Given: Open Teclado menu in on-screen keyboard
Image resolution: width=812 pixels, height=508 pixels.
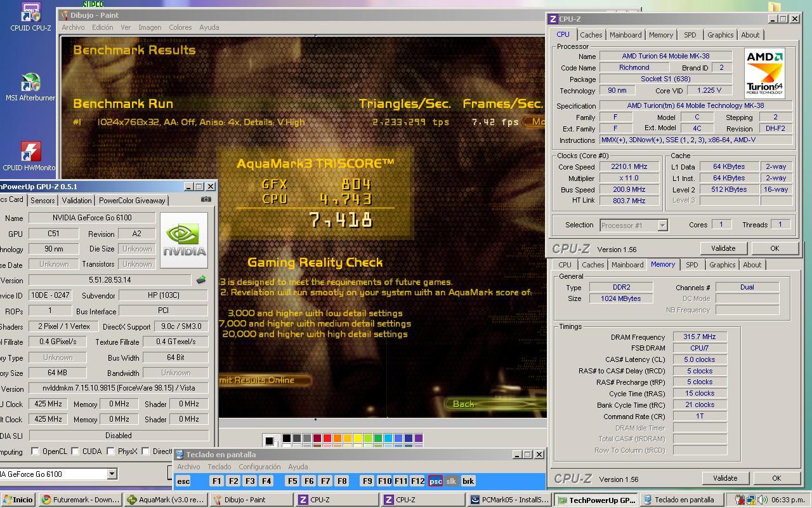Looking at the screenshot, I should click(x=219, y=467).
